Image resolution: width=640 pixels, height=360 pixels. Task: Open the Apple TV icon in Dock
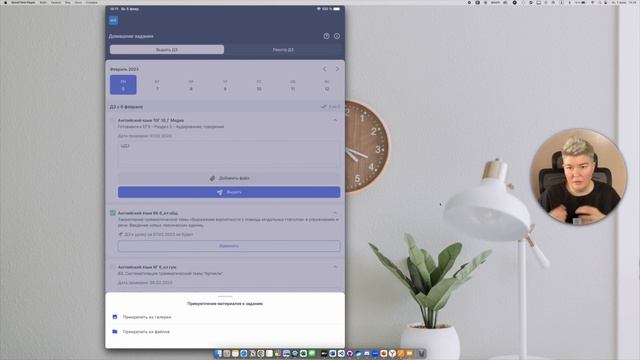point(324,353)
